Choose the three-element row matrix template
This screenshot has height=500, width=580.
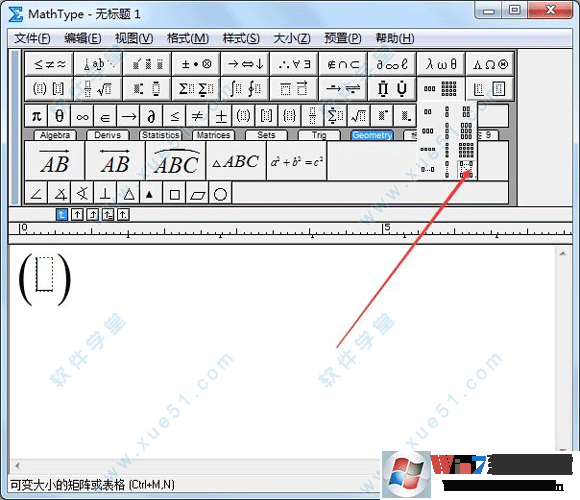pos(428,131)
